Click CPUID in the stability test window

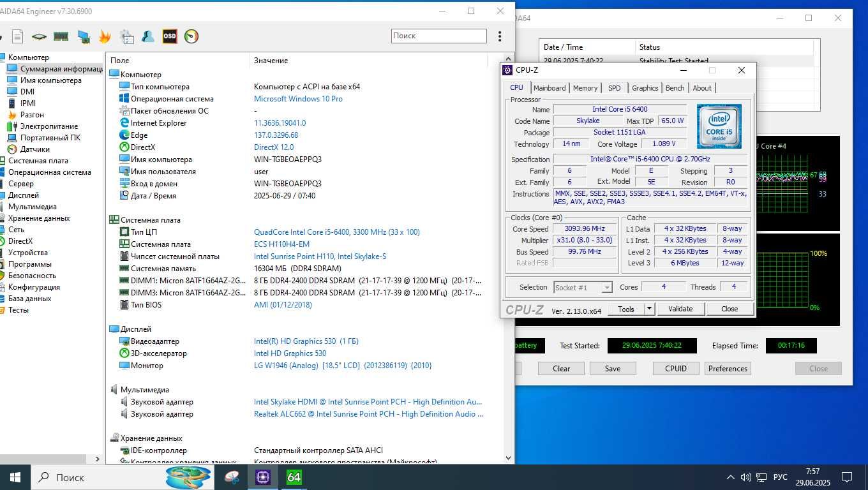tap(676, 368)
